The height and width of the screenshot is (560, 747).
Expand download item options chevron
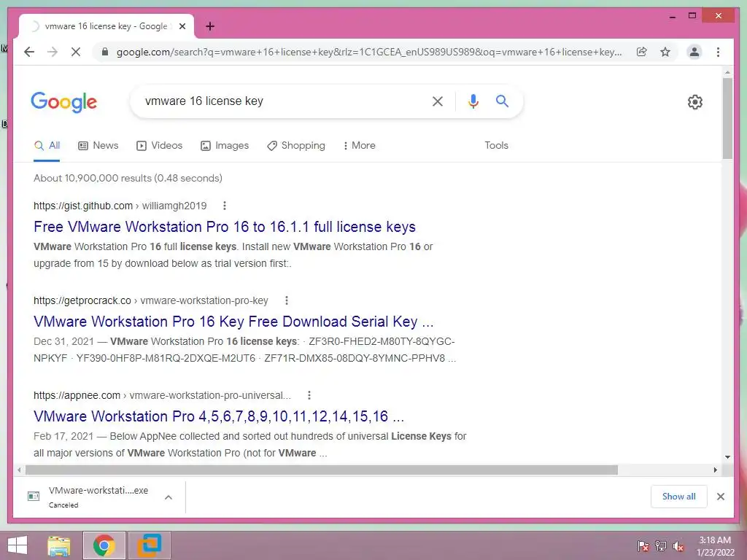click(x=169, y=497)
